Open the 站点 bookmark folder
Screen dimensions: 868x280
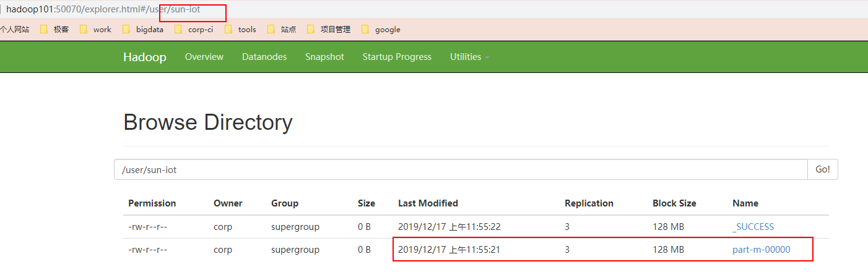pos(282,29)
